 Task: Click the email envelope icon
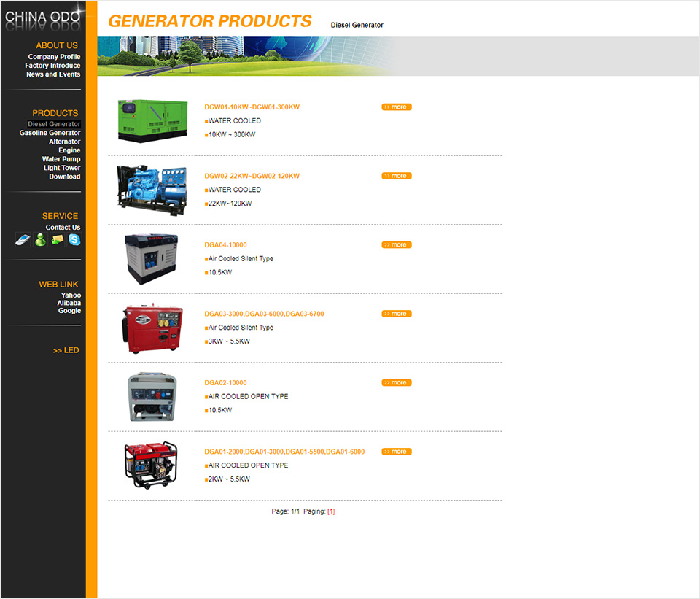[x=57, y=239]
